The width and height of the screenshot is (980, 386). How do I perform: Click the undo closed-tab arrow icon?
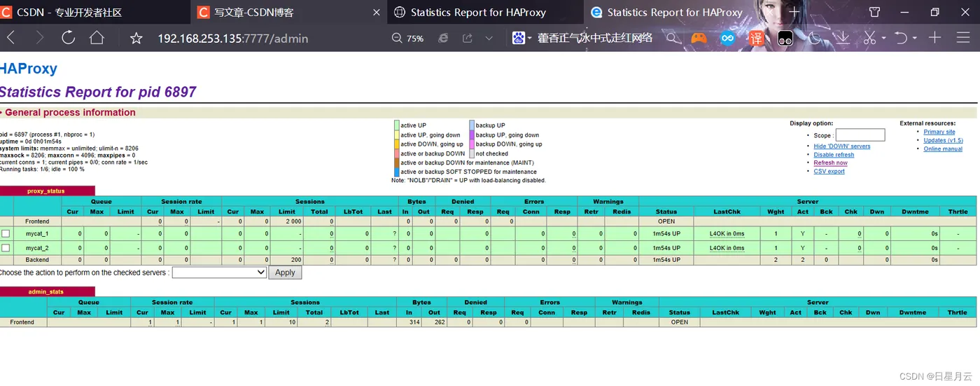click(x=902, y=39)
